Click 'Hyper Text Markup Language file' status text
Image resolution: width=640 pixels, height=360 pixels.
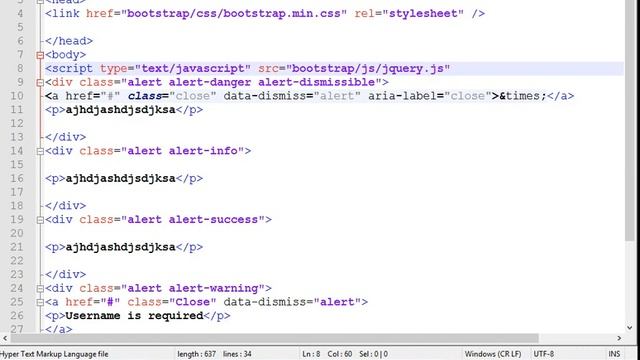[x=54, y=354]
